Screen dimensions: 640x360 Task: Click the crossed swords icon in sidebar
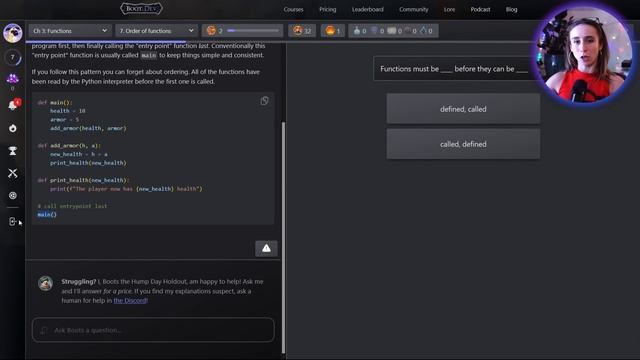(13, 173)
